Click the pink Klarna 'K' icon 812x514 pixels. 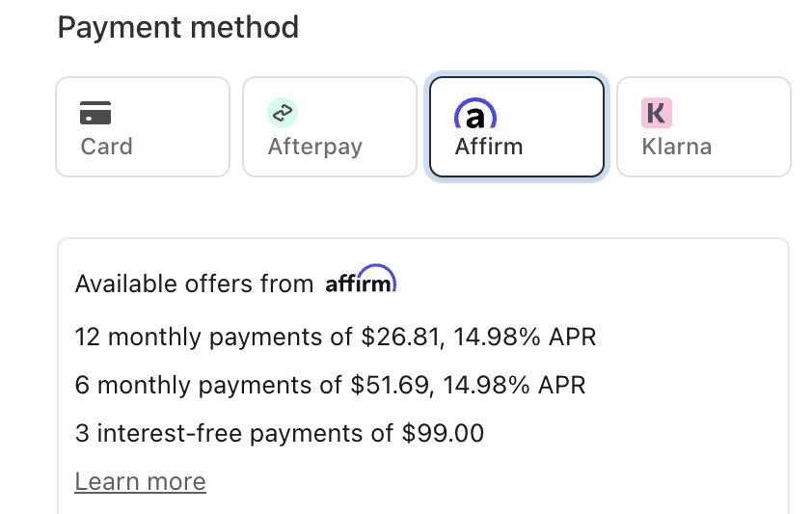pos(656,113)
